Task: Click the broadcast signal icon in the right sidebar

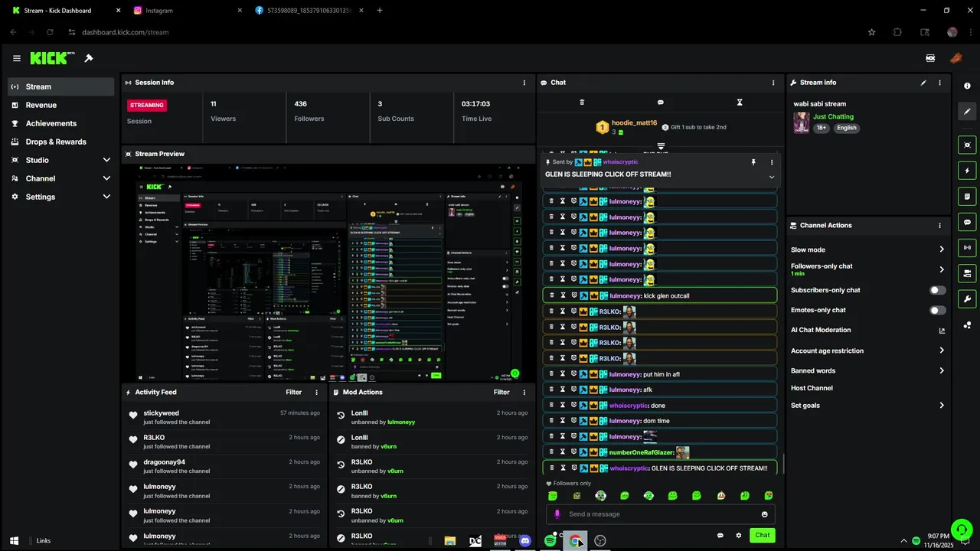Action: 967,247
